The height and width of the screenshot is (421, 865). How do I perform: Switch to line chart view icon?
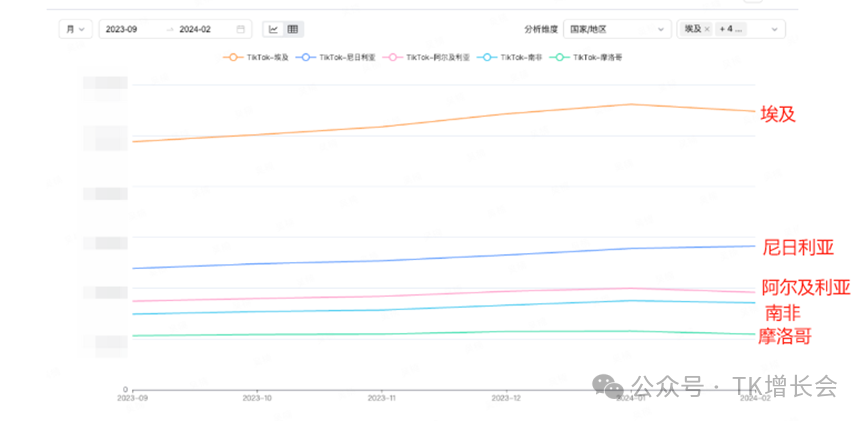point(273,30)
